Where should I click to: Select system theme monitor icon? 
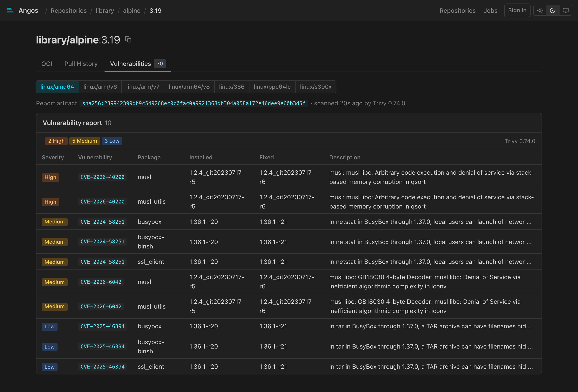(565, 11)
